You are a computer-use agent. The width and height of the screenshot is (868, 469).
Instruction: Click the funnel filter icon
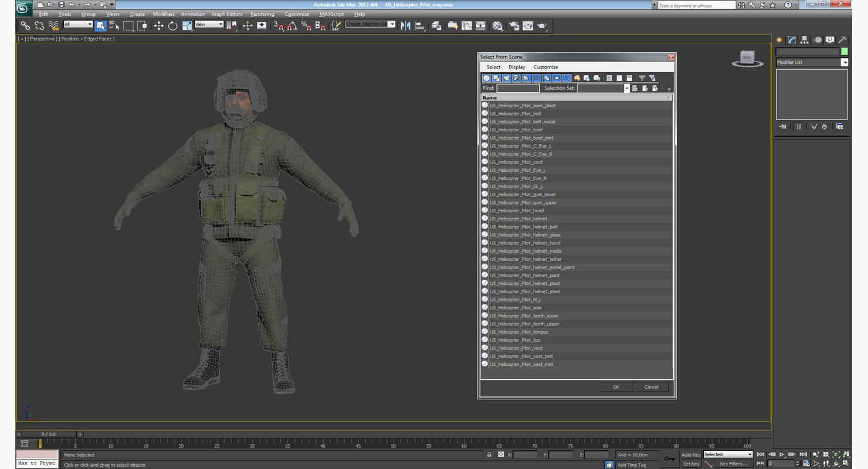642,78
